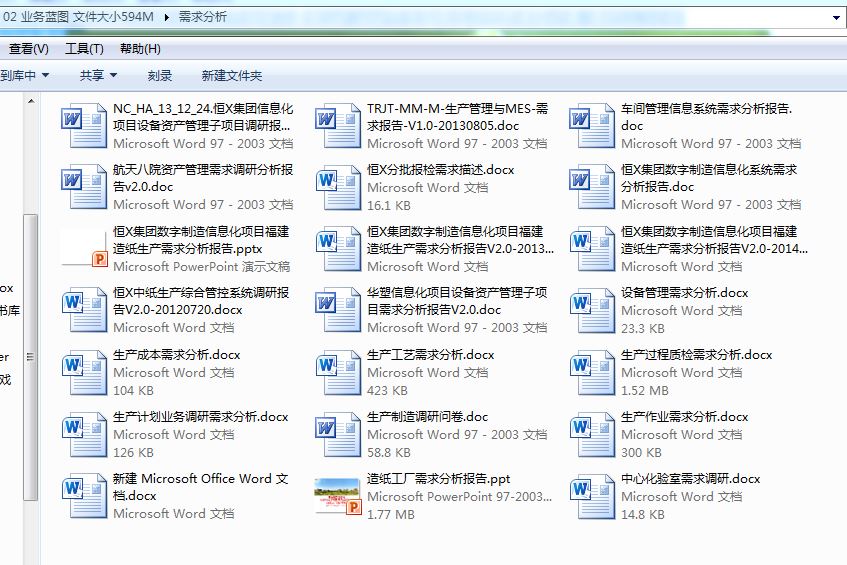Click the 1.52 MB size text

[645, 391]
